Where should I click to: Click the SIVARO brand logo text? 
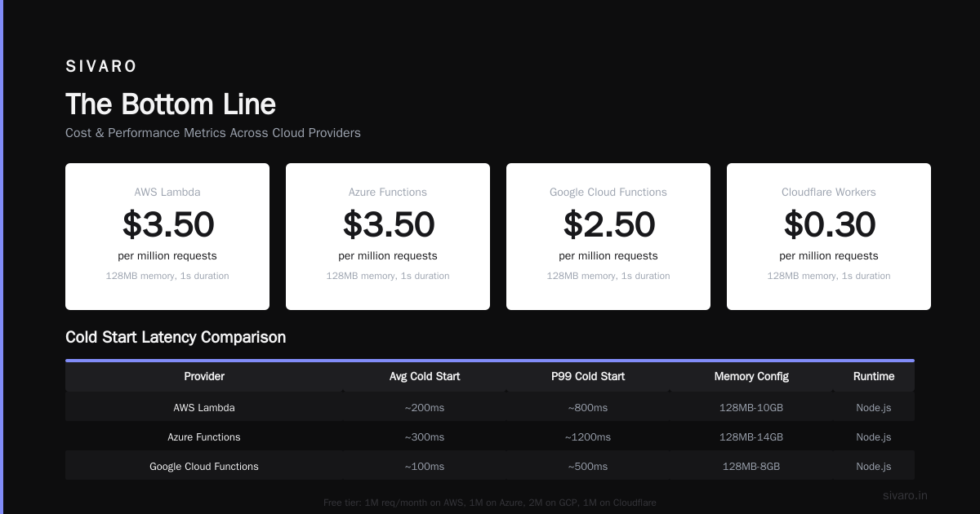coord(101,67)
